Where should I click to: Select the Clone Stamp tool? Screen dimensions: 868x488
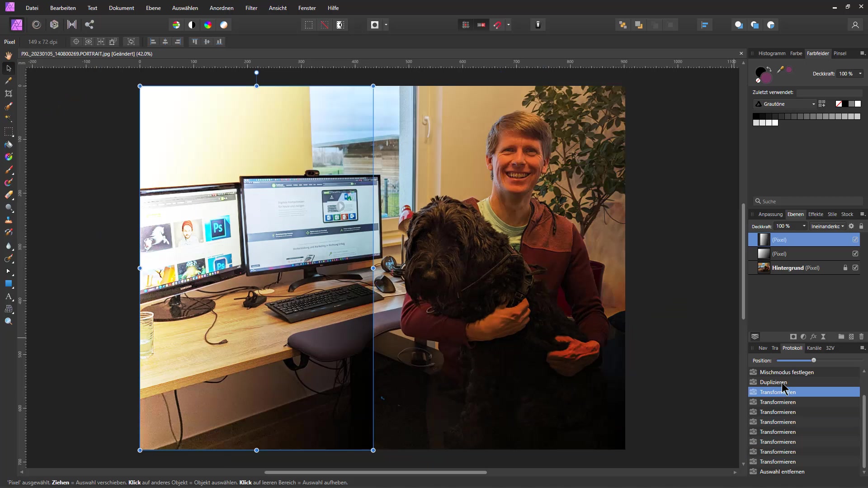(x=9, y=221)
